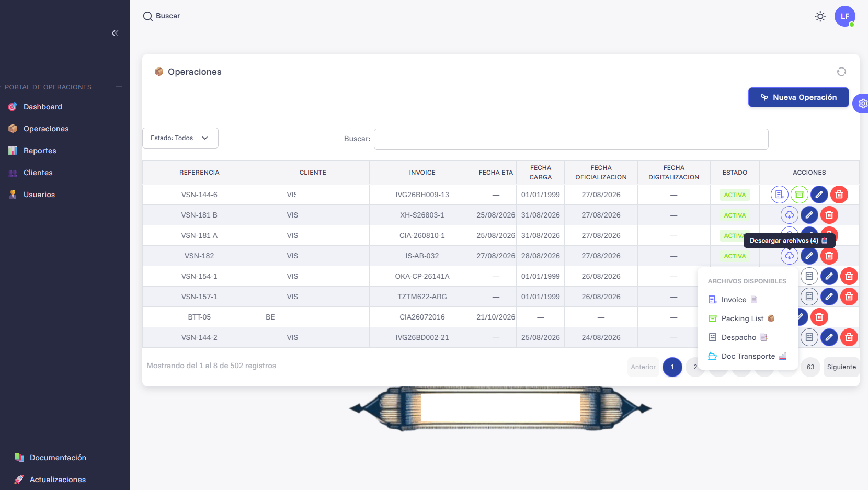Viewport: 868px width, 490px height.
Task: Edit operation VSN-144-2
Action: pos(829,337)
